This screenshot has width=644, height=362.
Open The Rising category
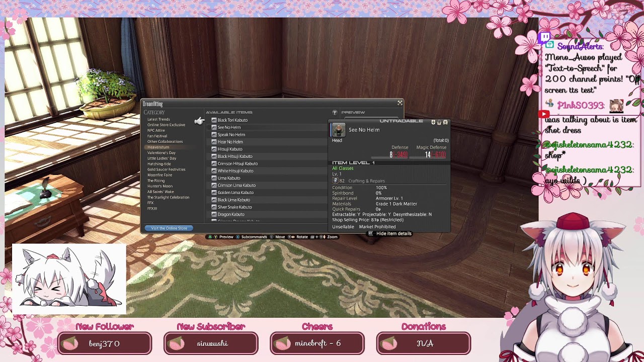point(156,180)
